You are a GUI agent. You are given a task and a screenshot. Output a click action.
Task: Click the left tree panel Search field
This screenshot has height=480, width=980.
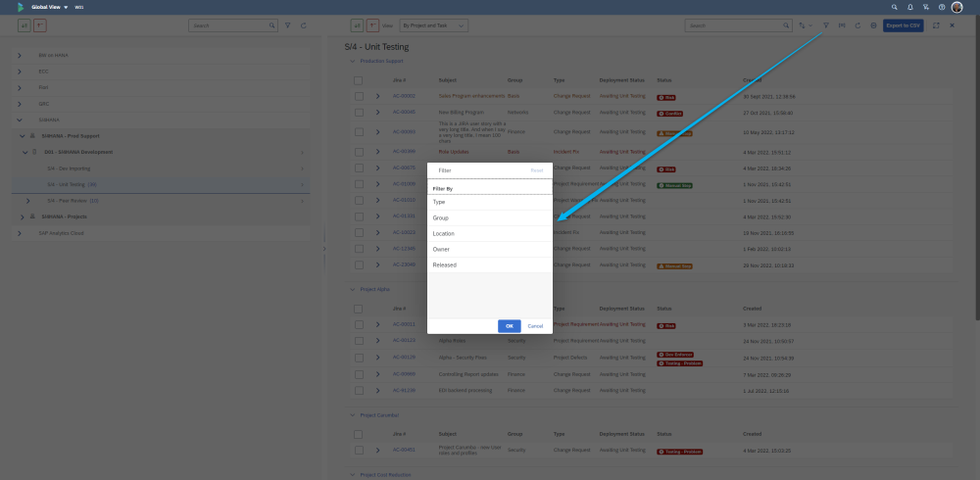tap(233, 25)
